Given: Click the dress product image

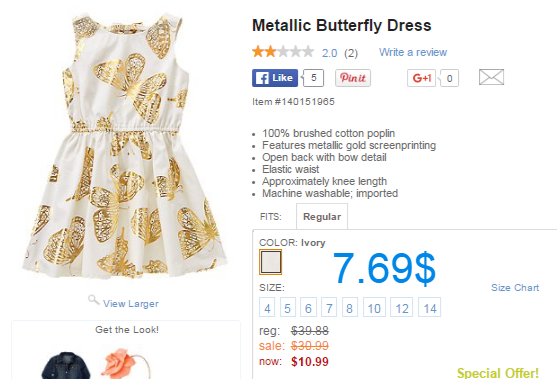Looking at the screenshot, I should (125, 146).
